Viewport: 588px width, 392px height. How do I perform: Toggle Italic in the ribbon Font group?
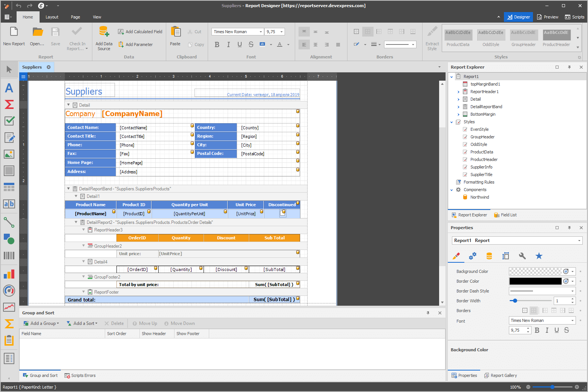pos(228,44)
